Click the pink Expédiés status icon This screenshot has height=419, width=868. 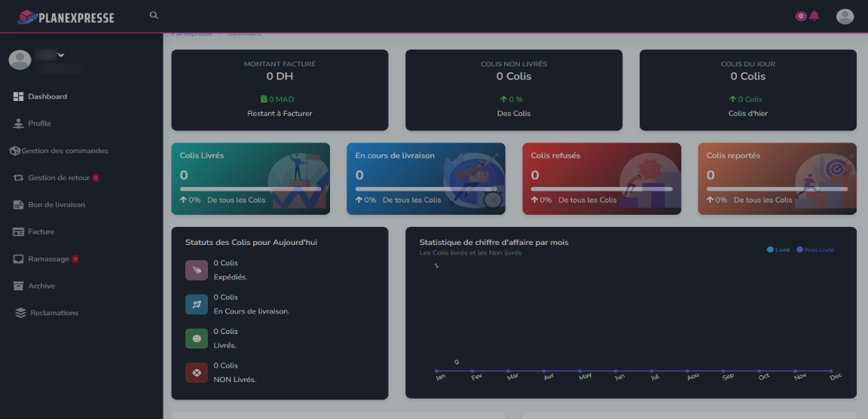197,270
